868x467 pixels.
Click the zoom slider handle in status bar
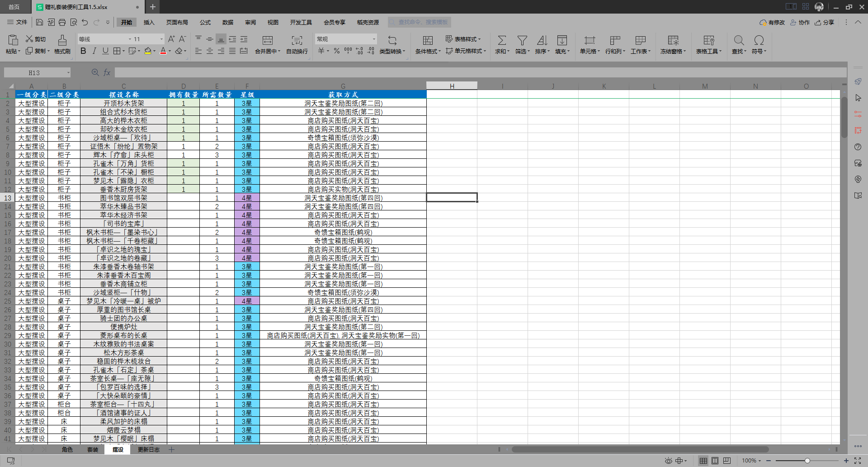coord(807,461)
